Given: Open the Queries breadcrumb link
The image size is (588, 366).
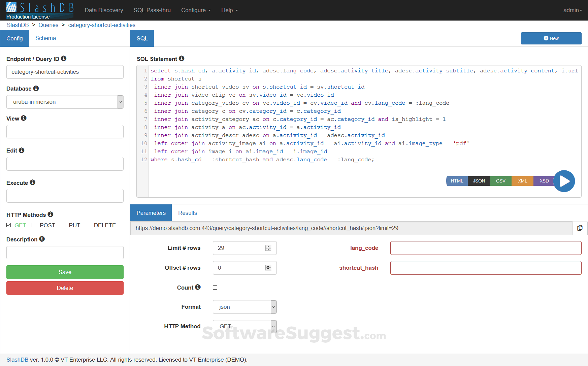Looking at the screenshot, I should pyautogui.click(x=48, y=25).
